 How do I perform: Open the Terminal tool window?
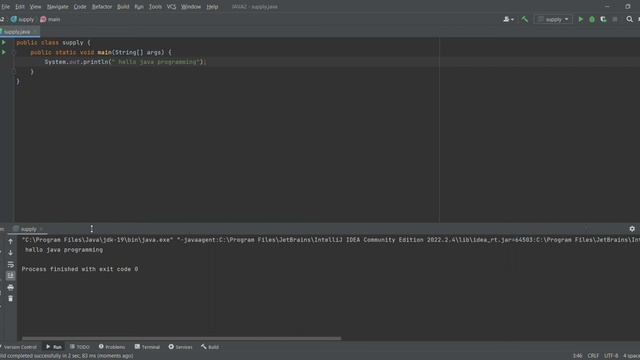pyautogui.click(x=147, y=347)
